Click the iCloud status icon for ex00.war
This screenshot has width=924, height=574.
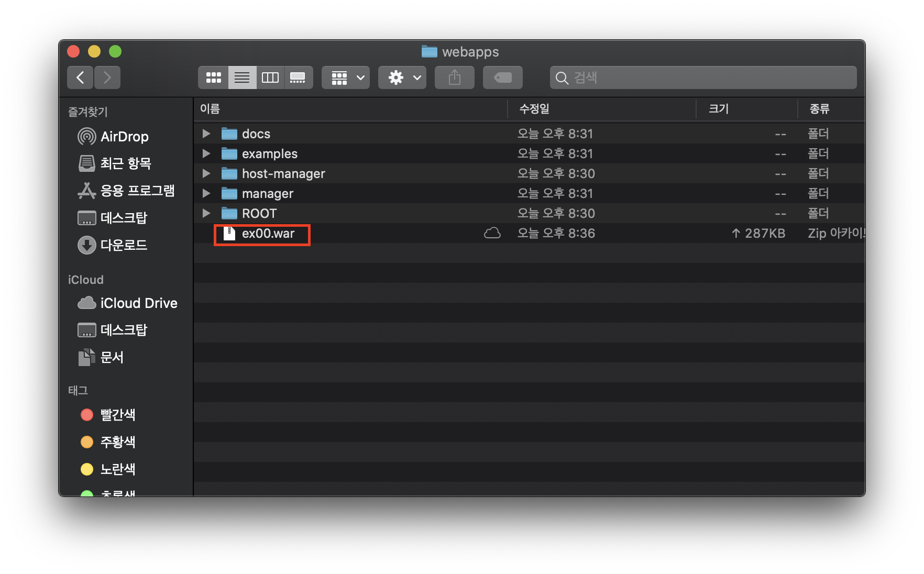pos(492,233)
